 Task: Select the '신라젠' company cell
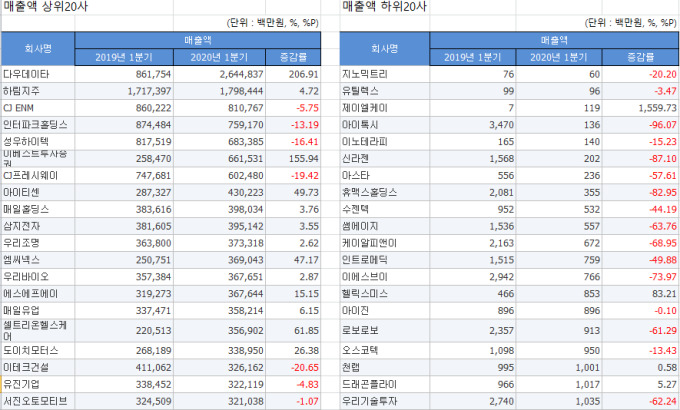[x=385, y=159]
